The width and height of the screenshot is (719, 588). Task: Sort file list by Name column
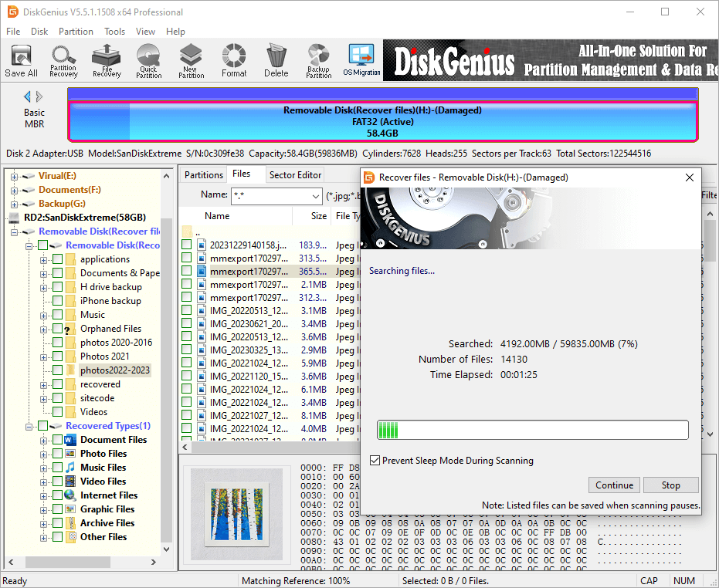tap(236, 216)
